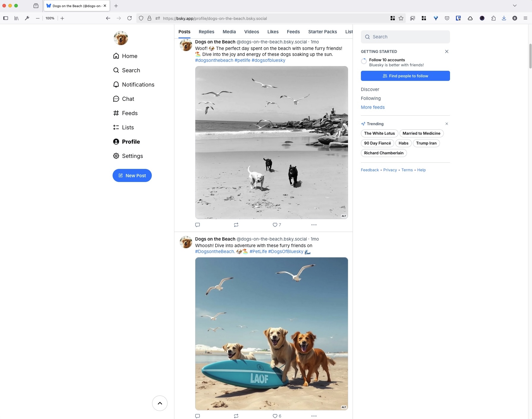
Task: Click the scroll-to-top arrow button
Action: click(160, 403)
